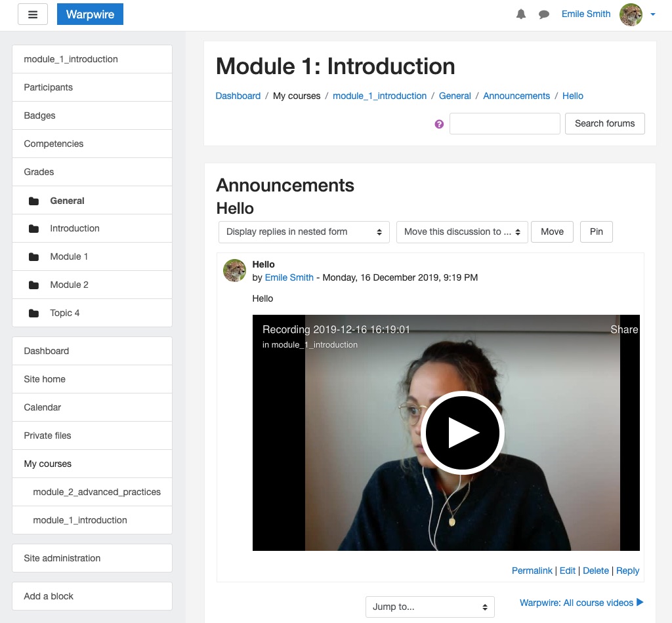
Task: Click the General breadcrumb link
Action: [455, 96]
